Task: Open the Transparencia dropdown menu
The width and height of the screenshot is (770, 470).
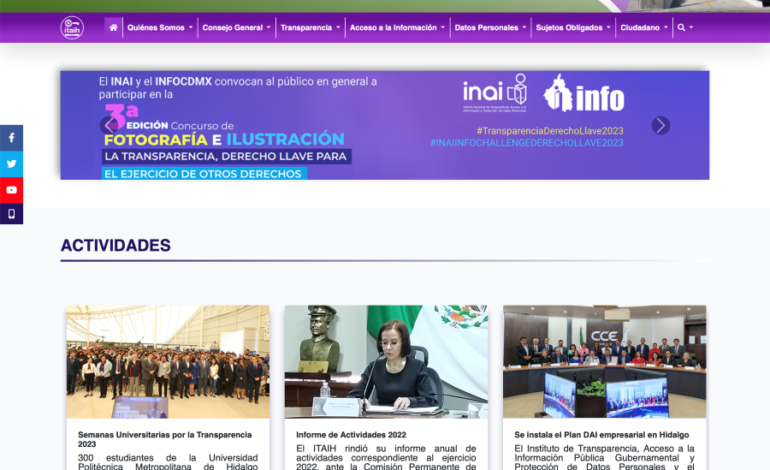Action: [310, 28]
